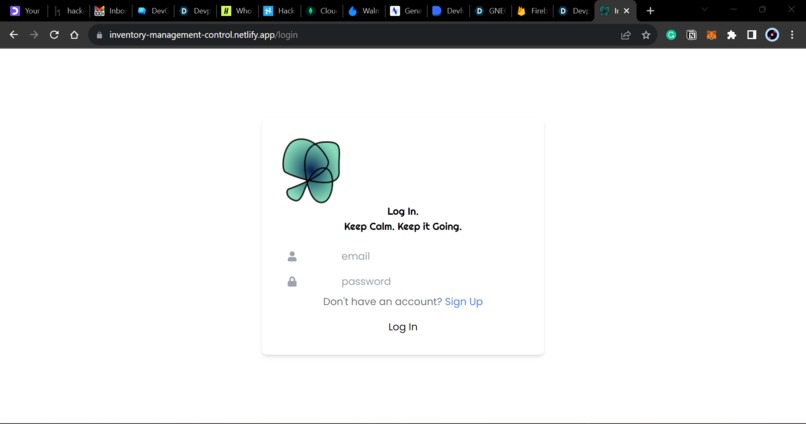The height and width of the screenshot is (424, 806).
Task: Open the browser home page
Action: point(75,35)
